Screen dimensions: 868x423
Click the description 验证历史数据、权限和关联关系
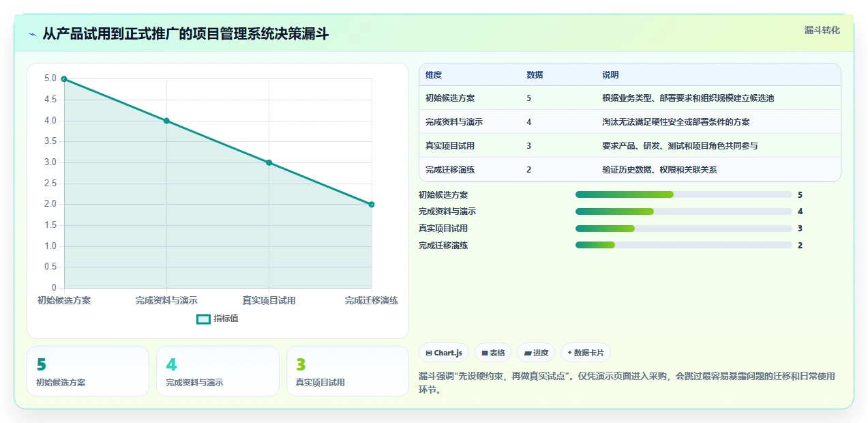coord(659,170)
